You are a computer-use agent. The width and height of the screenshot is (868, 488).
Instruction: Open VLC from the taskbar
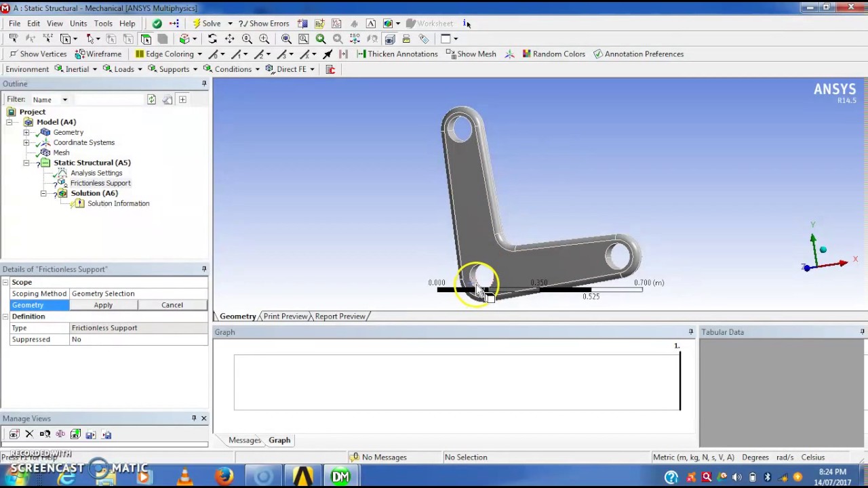184,477
